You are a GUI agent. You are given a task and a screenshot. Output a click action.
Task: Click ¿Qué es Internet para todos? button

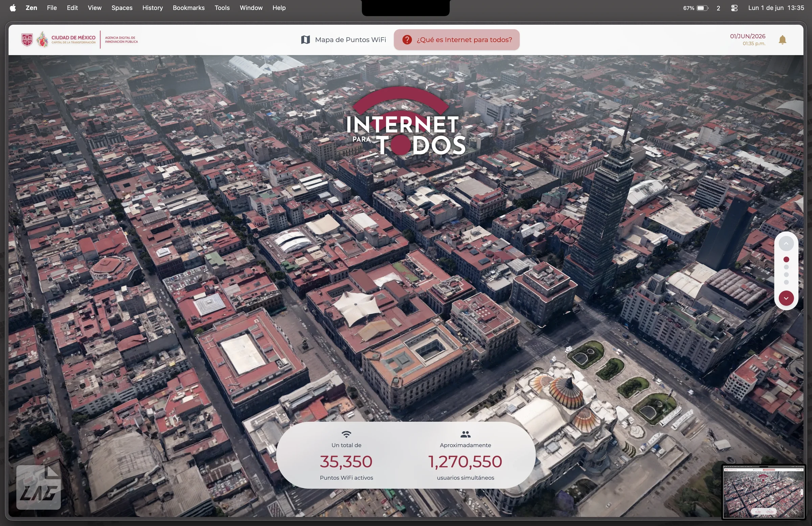point(456,40)
